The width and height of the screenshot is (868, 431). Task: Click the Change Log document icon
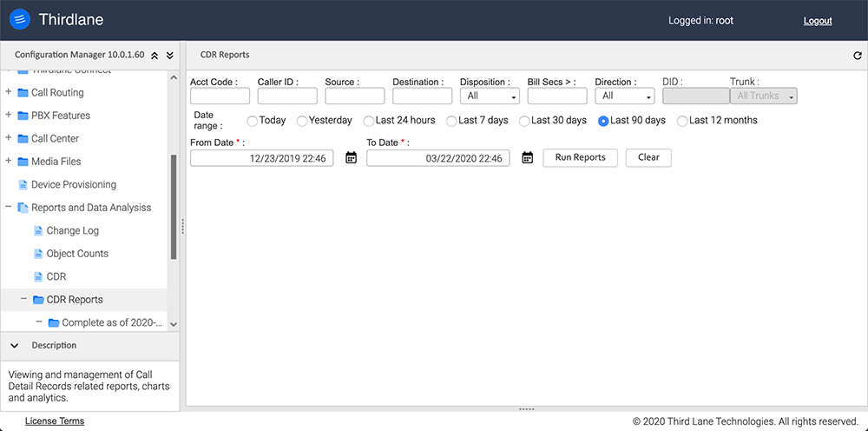coord(38,231)
